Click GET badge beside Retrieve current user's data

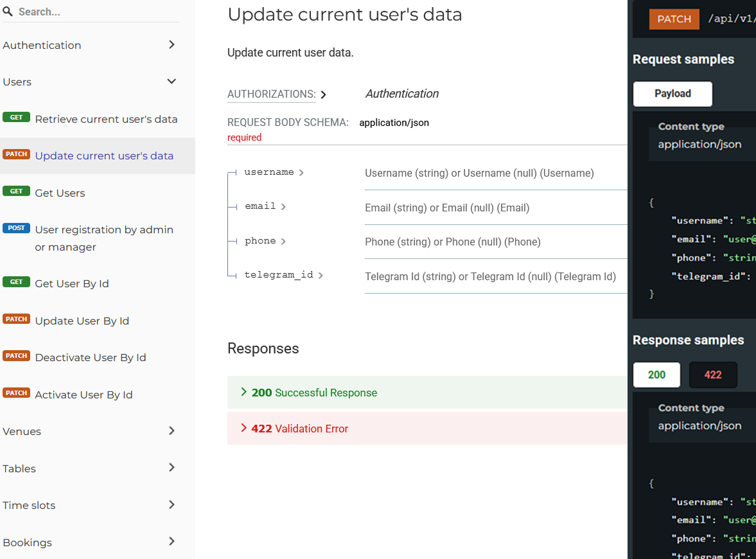pos(17,117)
